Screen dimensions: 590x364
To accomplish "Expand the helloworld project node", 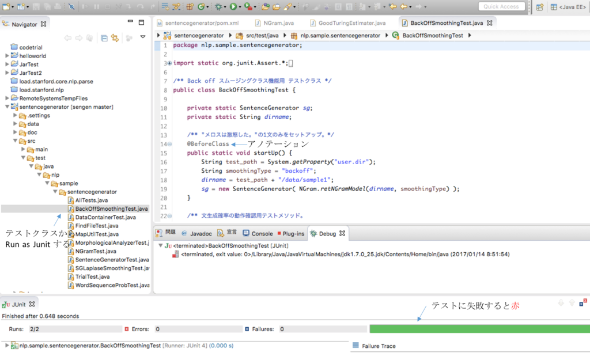I will pyautogui.click(x=7, y=56).
